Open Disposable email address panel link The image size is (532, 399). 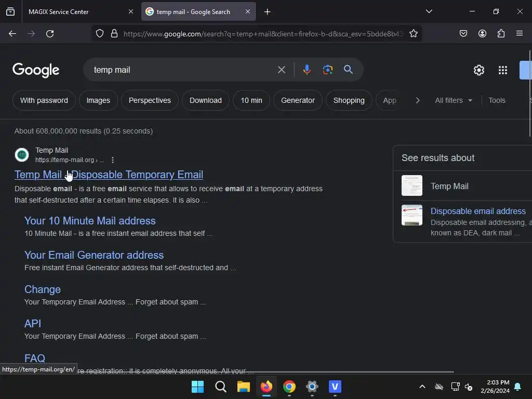478,211
